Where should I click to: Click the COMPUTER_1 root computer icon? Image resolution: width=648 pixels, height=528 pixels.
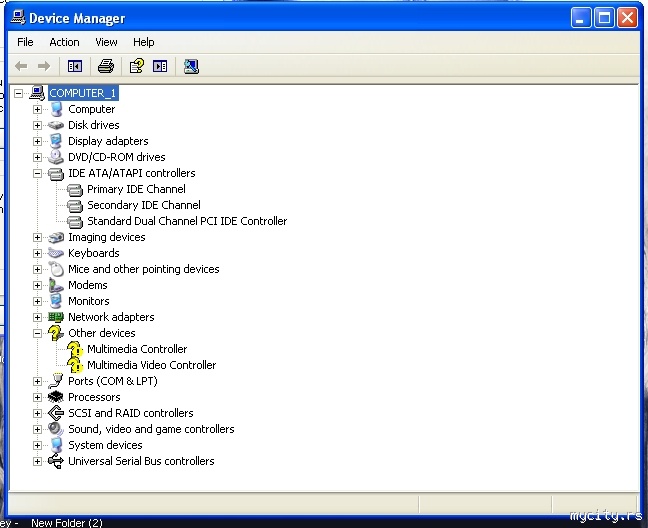pyautogui.click(x=37, y=93)
